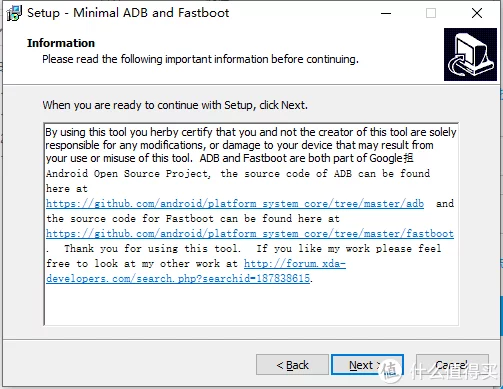Follow the http://forum.xda- hyperlink

pyautogui.click(x=295, y=263)
